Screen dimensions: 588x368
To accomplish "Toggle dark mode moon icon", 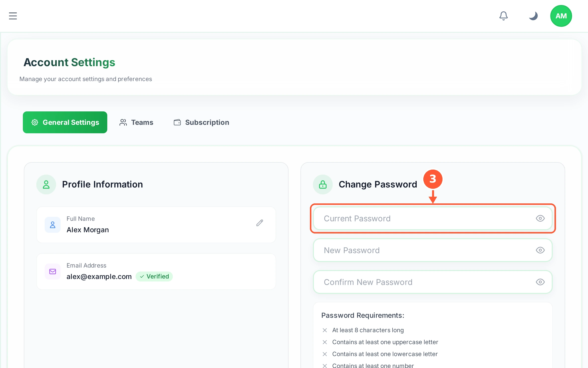I will pyautogui.click(x=533, y=16).
